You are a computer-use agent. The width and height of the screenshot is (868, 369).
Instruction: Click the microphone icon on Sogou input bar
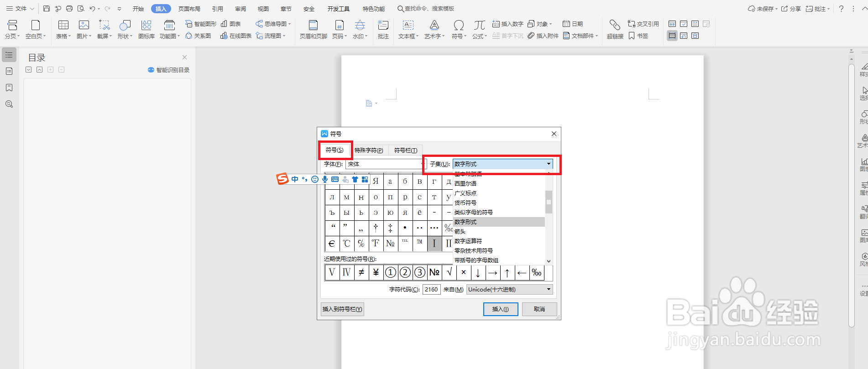tap(325, 179)
